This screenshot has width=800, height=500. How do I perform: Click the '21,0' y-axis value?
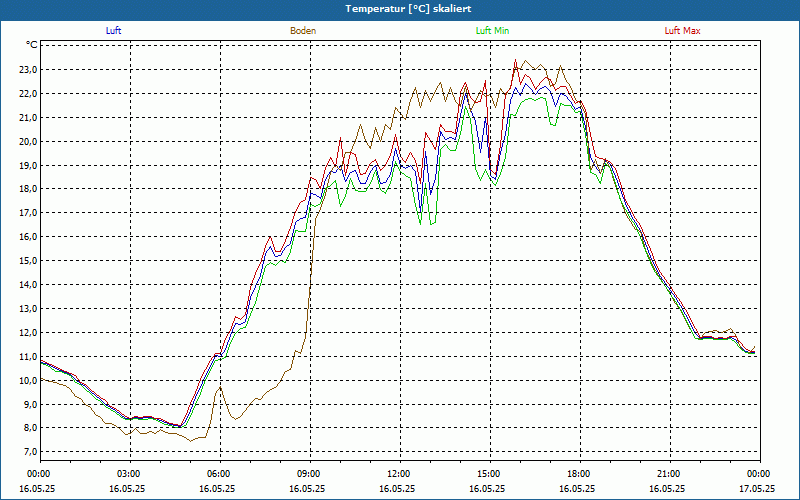tap(28, 118)
